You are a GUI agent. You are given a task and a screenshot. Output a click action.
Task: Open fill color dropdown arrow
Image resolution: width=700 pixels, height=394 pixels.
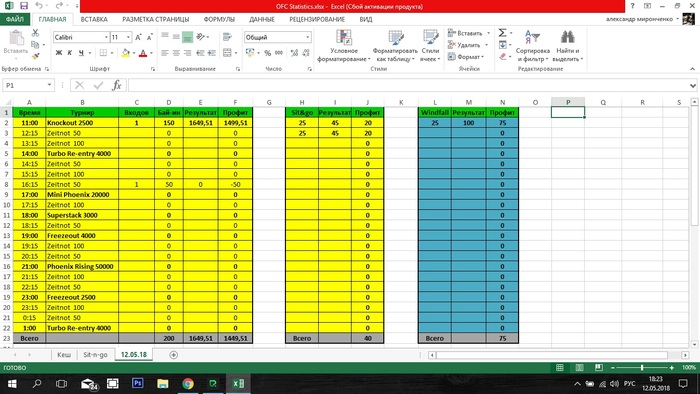point(133,53)
